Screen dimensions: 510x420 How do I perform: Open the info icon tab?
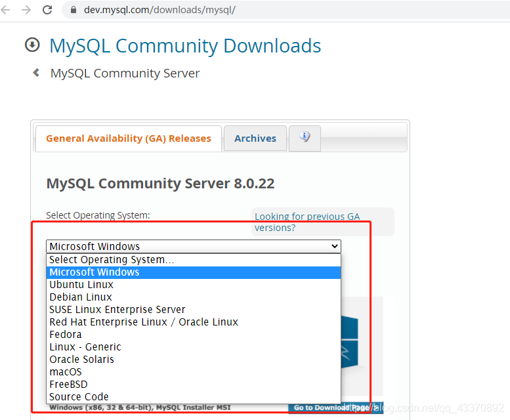coord(305,138)
